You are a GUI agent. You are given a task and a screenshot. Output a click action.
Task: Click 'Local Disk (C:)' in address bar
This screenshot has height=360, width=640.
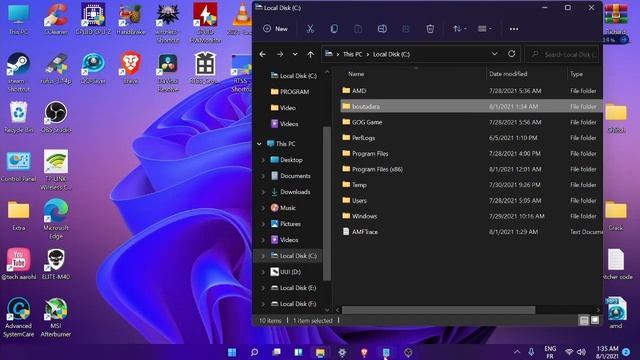pyautogui.click(x=391, y=54)
